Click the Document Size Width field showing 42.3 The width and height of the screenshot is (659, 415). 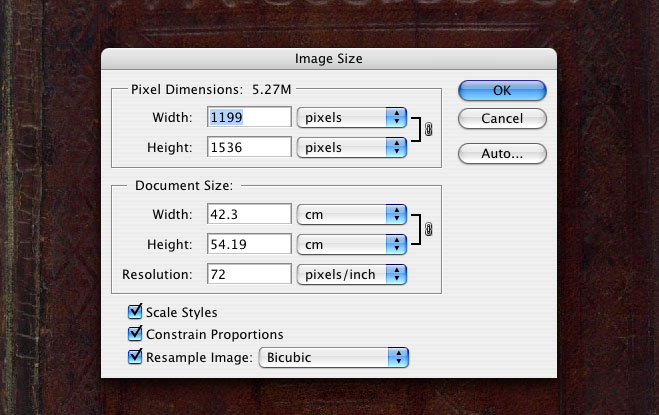coord(249,214)
